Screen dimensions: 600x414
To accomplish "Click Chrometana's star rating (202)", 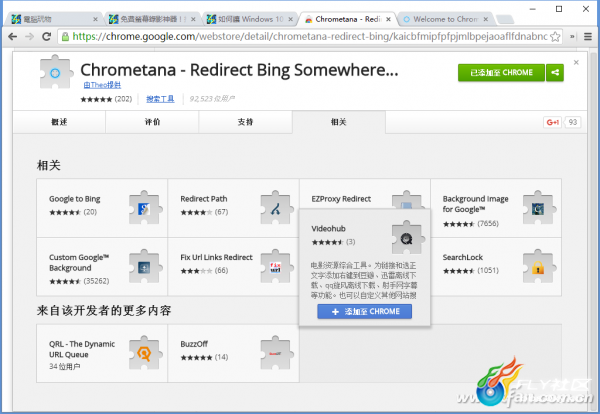I will click(x=106, y=99).
